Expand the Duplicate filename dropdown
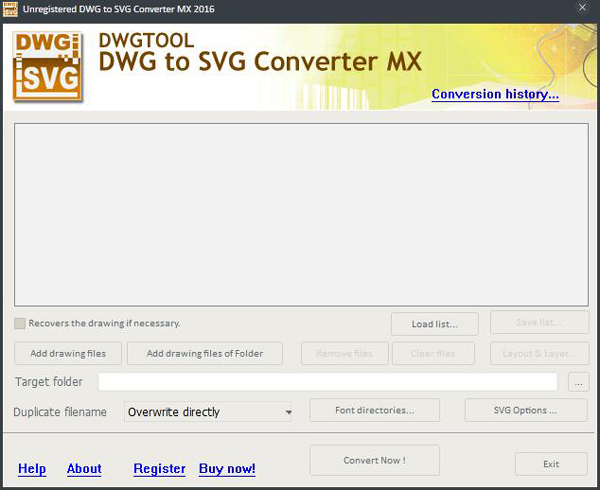The width and height of the screenshot is (600, 490). pyautogui.click(x=208, y=412)
